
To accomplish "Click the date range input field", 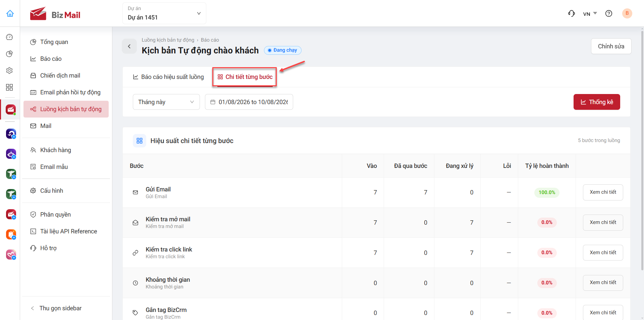I will coord(249,102).
